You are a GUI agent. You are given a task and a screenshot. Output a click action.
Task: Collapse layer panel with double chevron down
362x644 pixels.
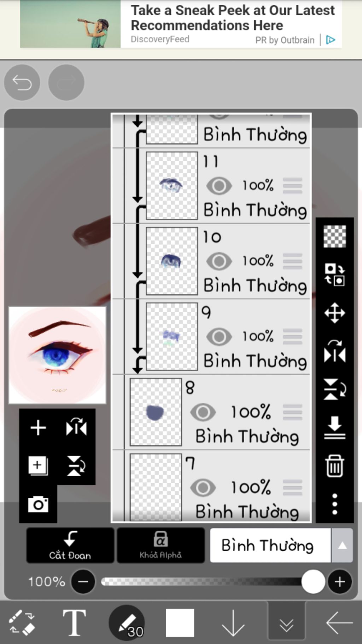coord(286,623)
